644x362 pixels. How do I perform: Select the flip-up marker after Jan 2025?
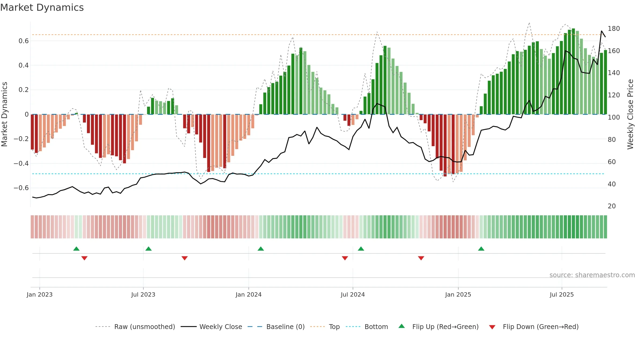click(481, 249)
